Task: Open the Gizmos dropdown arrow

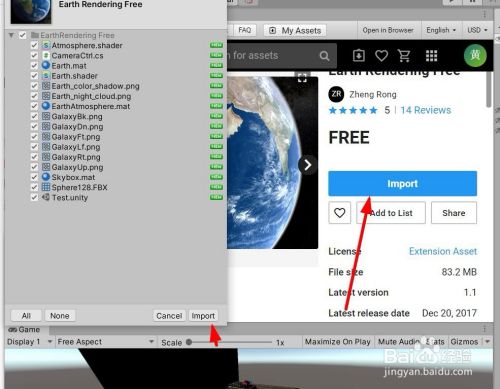Action: pos(488,342)
